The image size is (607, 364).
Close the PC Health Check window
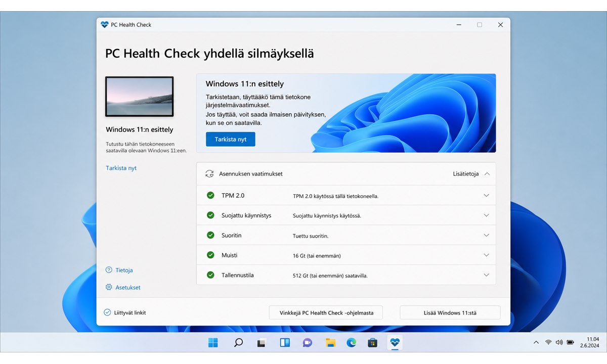click(x=500, y=25)
